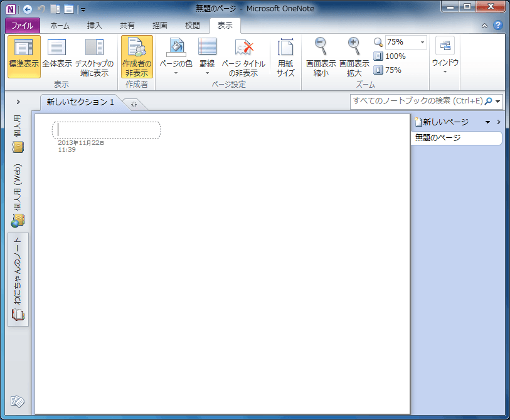Select the 新しいセクション 1 section tab
Viewport: 510px width, 420px height.
pos(80,102)
